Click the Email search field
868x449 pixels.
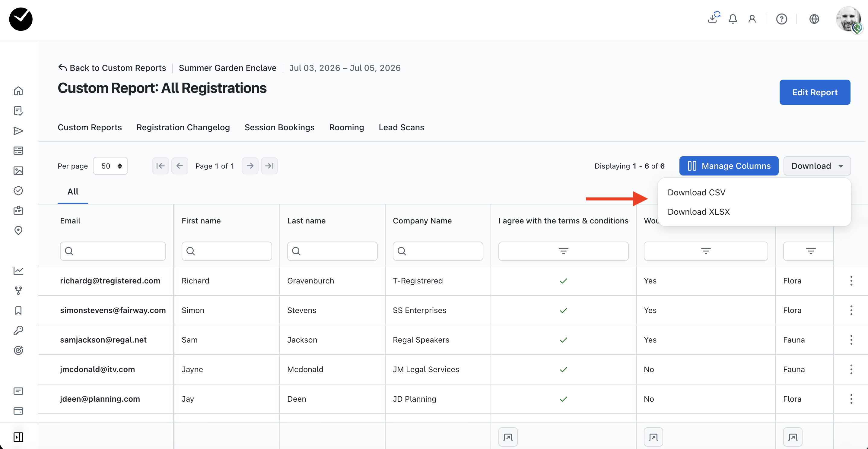pyautogui.click(x=113, y=251)
